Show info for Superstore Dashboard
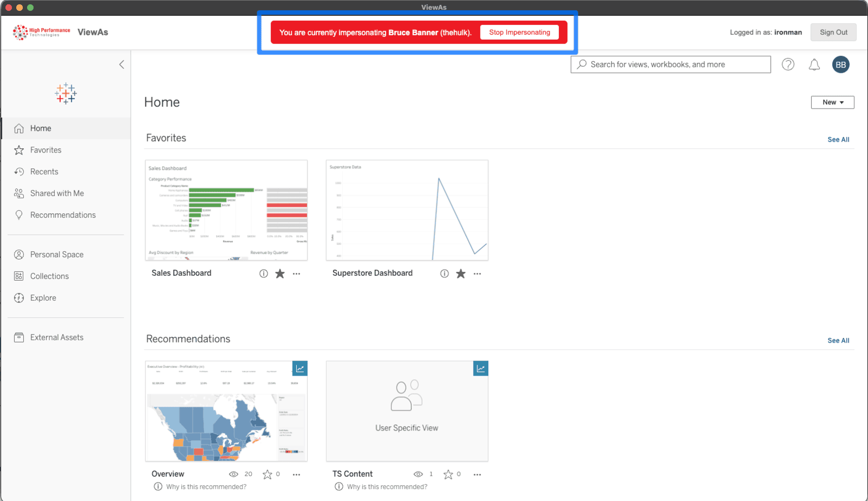The width and height of the screenshot is (868, 501). pos(444,274)
